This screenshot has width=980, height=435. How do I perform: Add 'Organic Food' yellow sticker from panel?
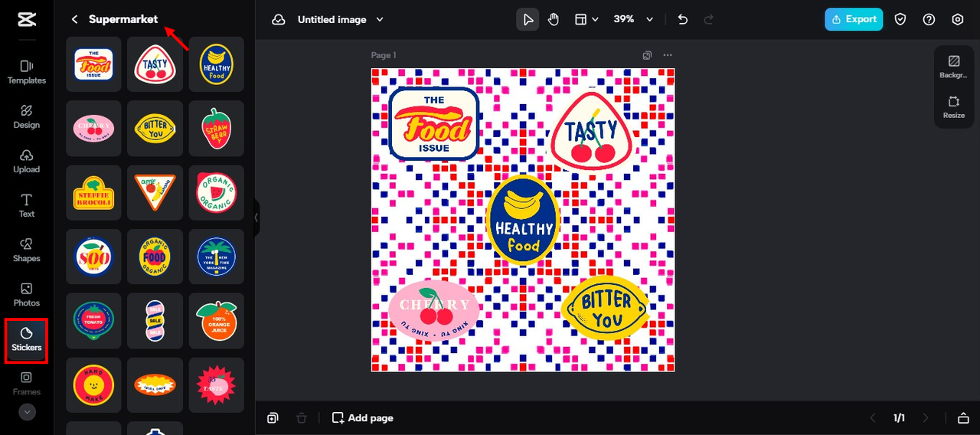(155, 257)
